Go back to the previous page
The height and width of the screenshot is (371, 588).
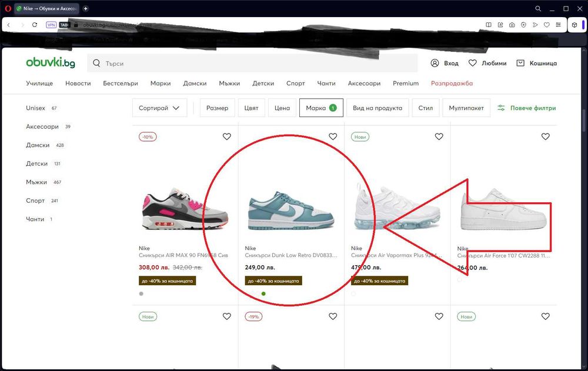tap(9, 25)
